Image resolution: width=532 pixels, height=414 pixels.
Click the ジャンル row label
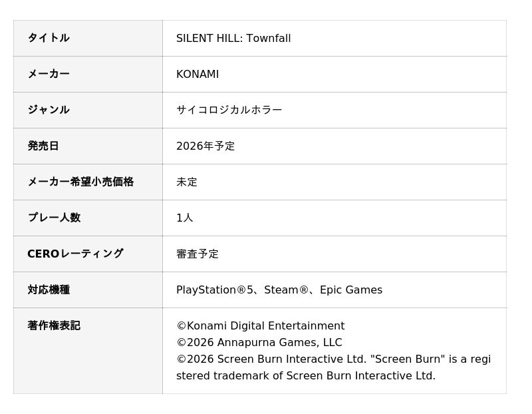point(49,110)
